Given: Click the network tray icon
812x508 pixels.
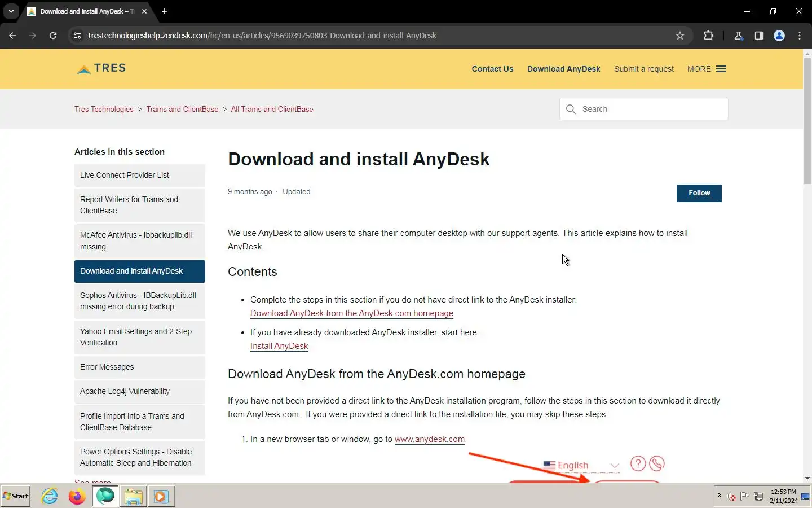Looking at the screenshot, I should click(x=758, y=497).
